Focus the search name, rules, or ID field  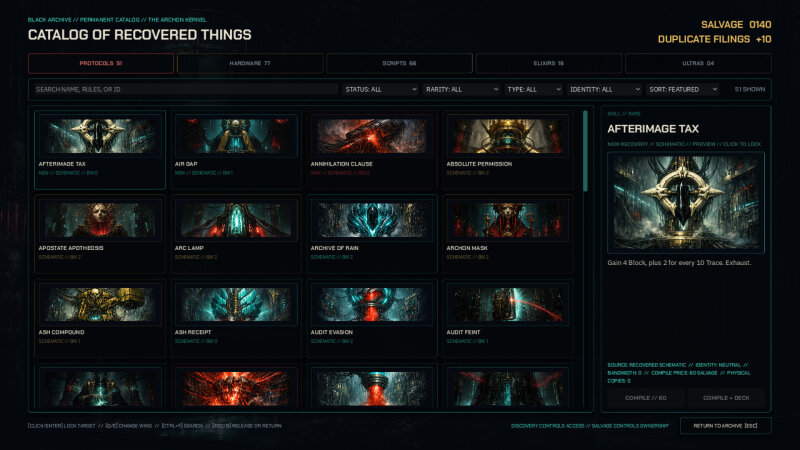(x=185, y=89)
